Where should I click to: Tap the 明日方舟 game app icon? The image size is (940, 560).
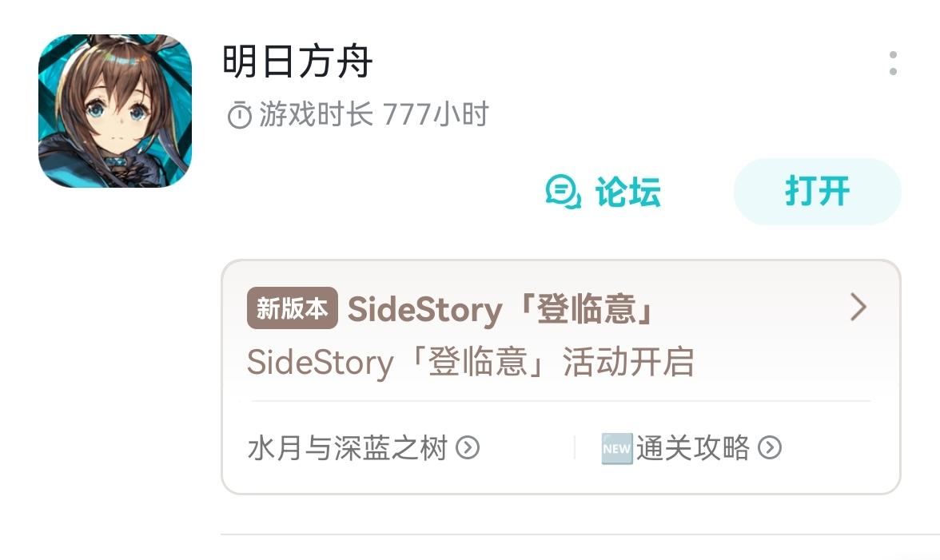(115, 111)
